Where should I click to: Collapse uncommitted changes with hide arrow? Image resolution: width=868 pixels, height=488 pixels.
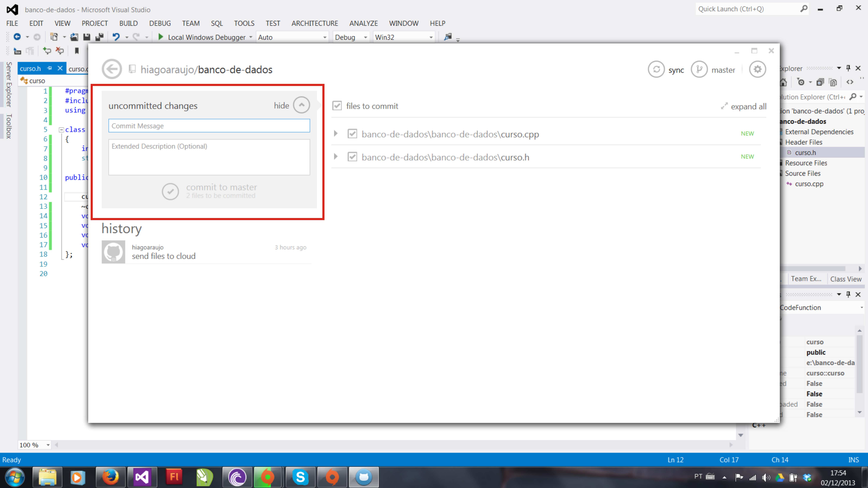click(301, 105)
